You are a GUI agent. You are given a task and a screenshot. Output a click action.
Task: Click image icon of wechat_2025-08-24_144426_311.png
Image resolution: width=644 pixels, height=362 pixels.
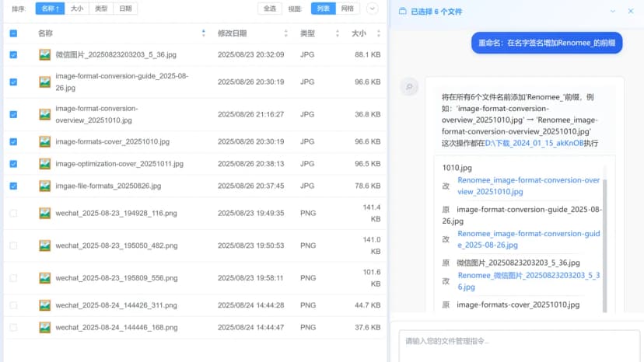(x=45, y=305)
